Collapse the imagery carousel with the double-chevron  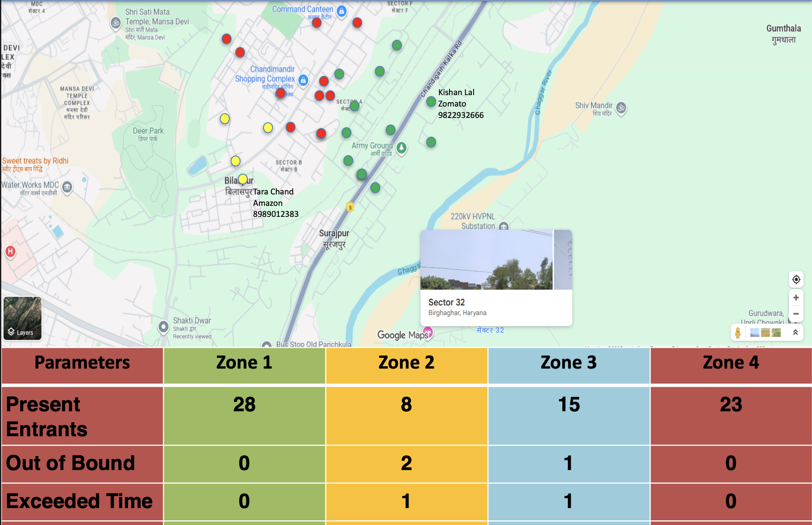[x=796, y=333]
